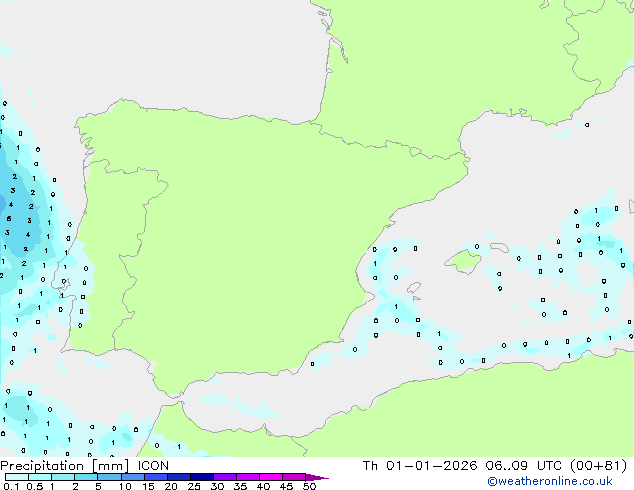Click the weatheronline.co.uk copyright link
The image size is (634, 490).
549,481
